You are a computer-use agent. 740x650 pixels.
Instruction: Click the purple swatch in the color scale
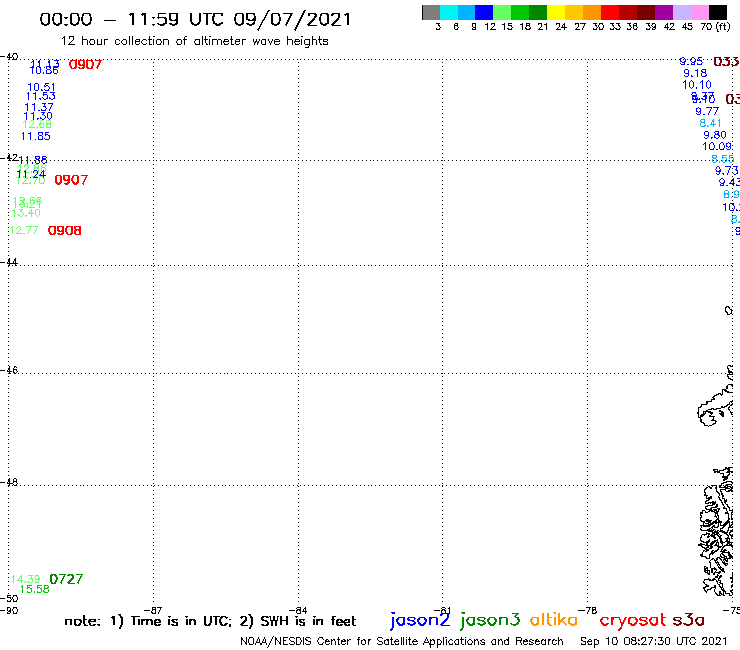tap(664, 12)
